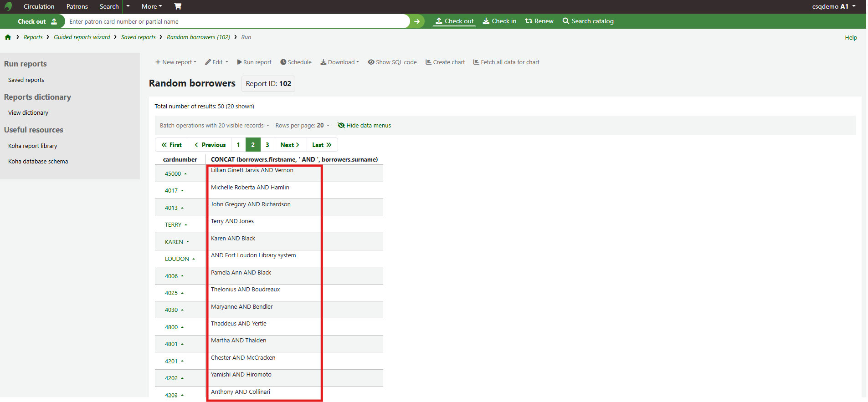Open Guided reports wizard breadcrumb
This screenshot has width=868, height=402.
click(x=82, y=37)
